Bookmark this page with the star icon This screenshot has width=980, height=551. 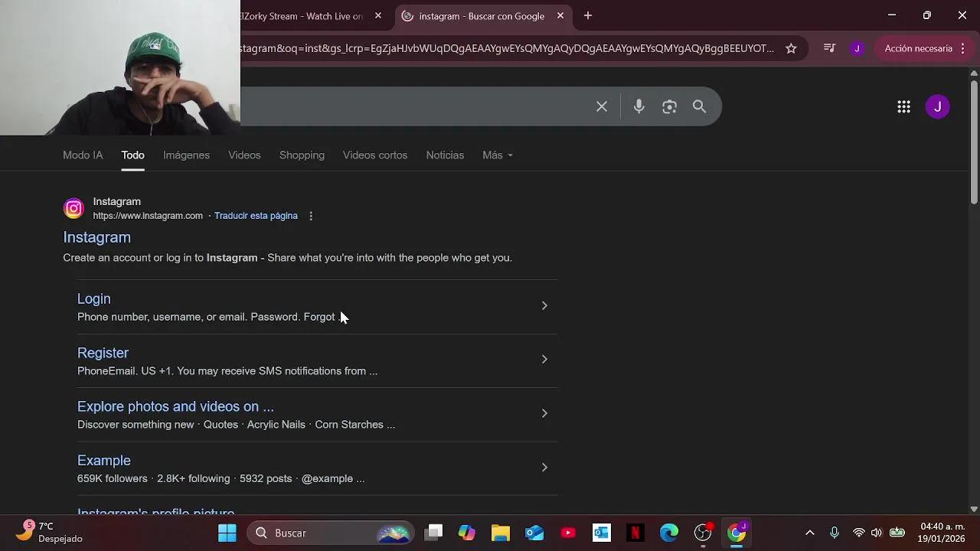click(791, 48)
